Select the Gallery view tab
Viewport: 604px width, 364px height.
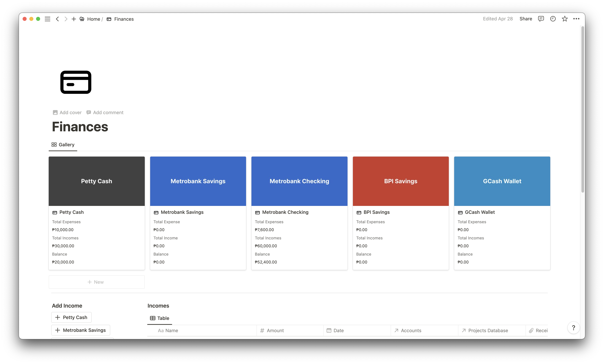[x=63, y=144]
